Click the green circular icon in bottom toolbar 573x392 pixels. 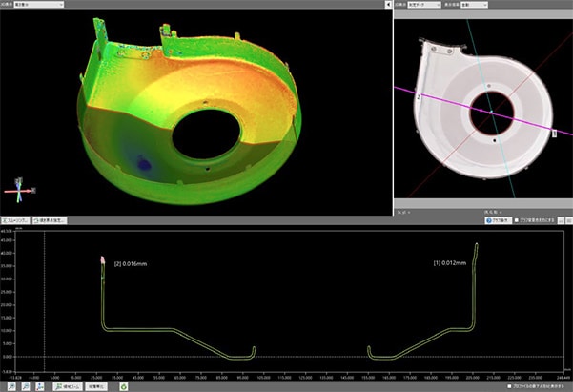point(124,387)
